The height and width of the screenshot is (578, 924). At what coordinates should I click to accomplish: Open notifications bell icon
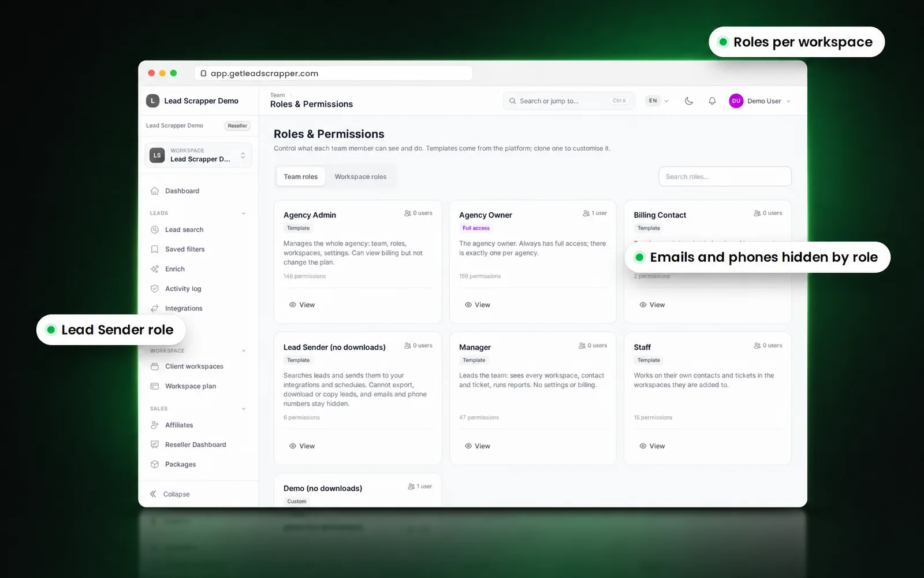click(712, 101)
